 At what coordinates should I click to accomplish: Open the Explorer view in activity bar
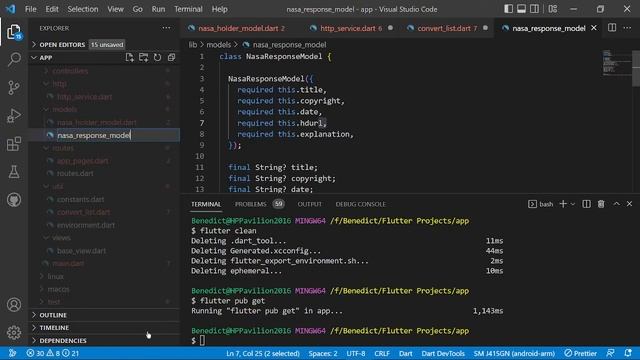14,32
